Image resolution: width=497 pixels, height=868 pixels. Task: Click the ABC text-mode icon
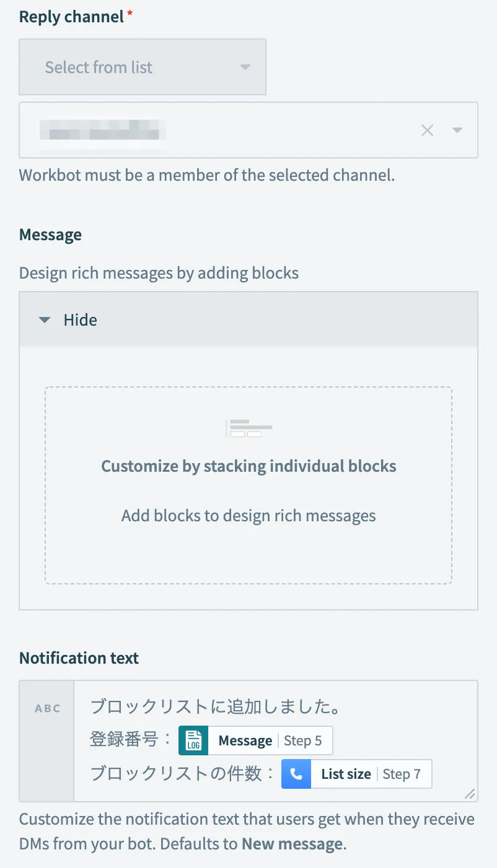pyautogui.click(x=48, y=708)
